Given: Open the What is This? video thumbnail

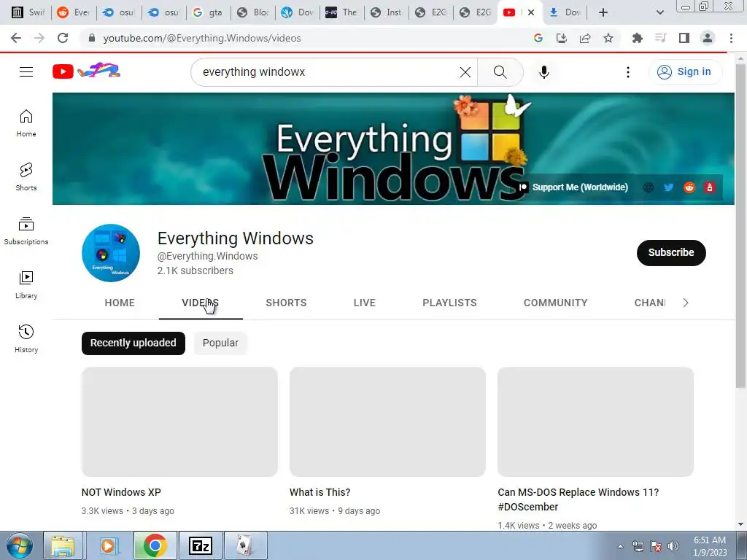Looking at the screenshot, I should point(387,422).
